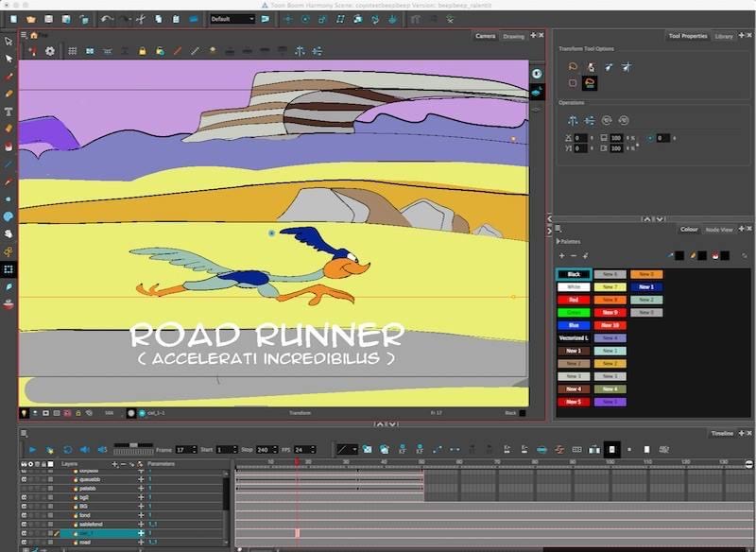The height and width of the screenshot is (552, 756).
Task: Click the New scene icon
Action: 13,19
